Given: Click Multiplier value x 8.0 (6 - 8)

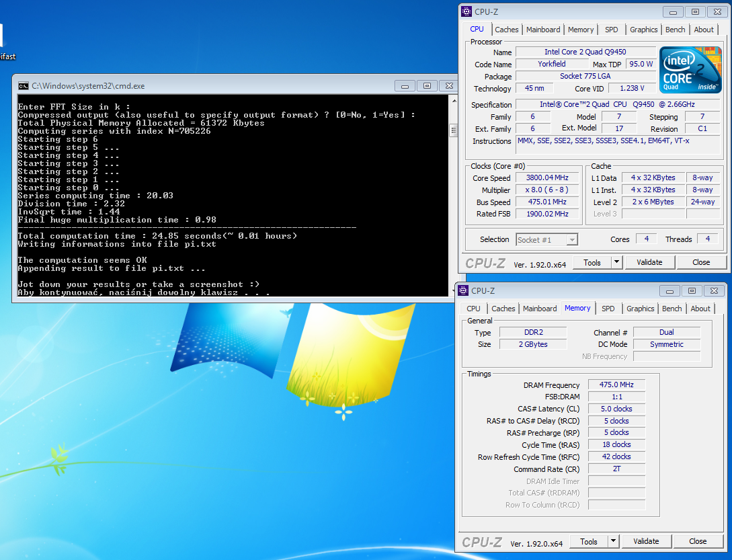Looking at the screenshot, I should pyautogui.click(x=547, y=190).
